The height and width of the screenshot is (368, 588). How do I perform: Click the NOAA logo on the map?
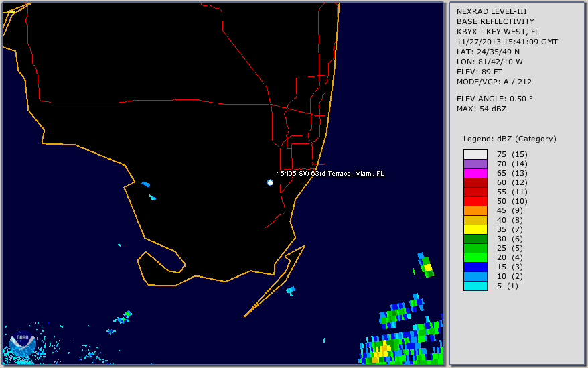(x=23, y=345)
